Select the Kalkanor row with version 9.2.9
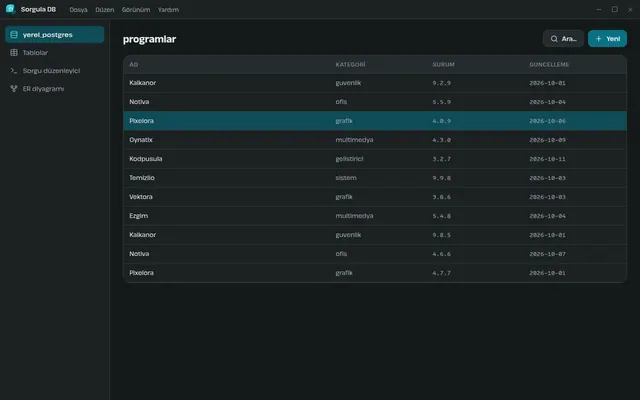The width and height of the screenshot is (640, 400). [375, 83]
